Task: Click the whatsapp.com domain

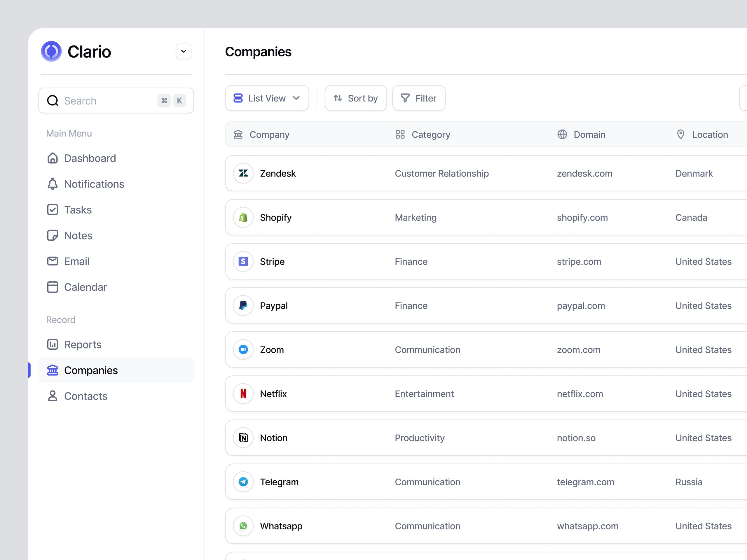Action: coord(588,526)
